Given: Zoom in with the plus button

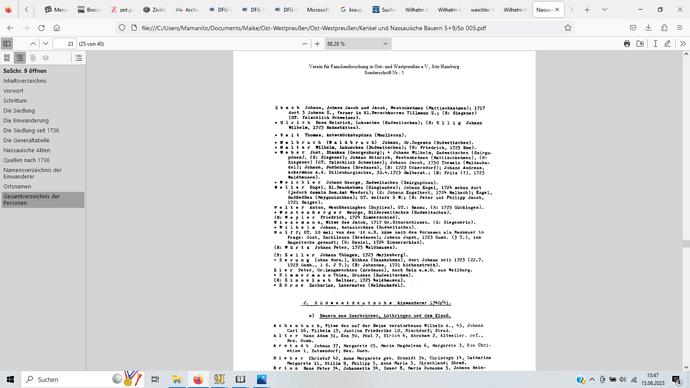Looking at the screenshot, I should (317, 44).
